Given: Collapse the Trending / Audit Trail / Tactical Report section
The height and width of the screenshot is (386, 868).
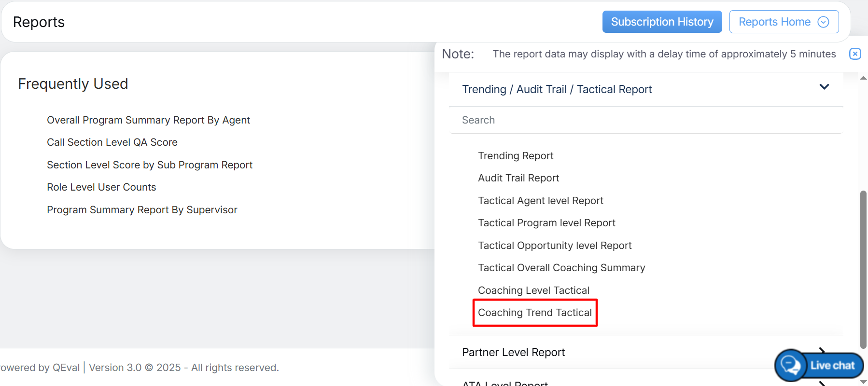Looking at the screenshot, I should 824,87.
